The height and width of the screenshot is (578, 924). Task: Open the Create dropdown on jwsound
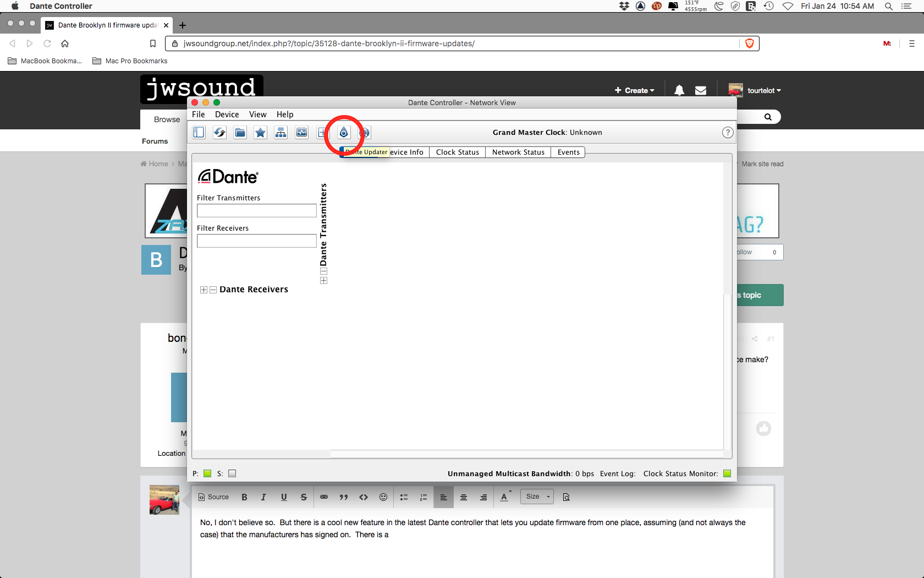pyautogui.click(x=635, y=90)
